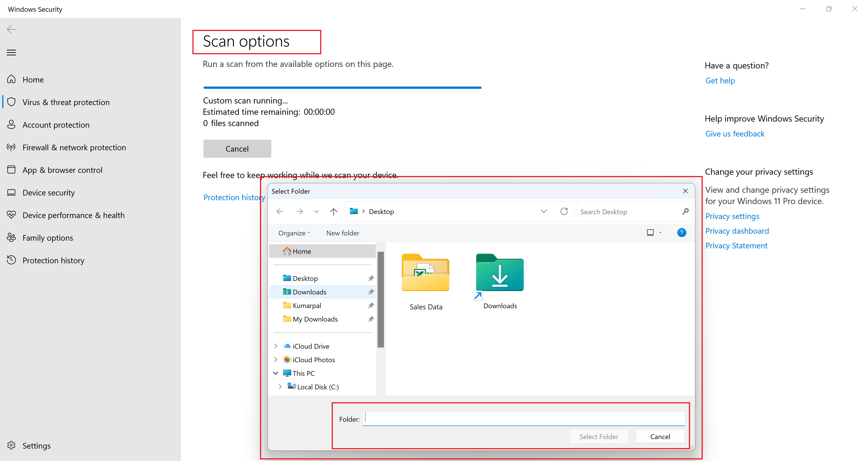The image size is (868, 461).
Task: Click the Give us feedback link
Action: (735, 133)
